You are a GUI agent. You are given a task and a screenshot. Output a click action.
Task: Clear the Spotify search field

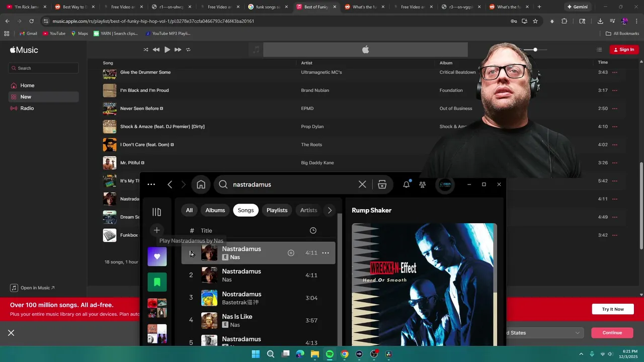click(x=362, y=185)
